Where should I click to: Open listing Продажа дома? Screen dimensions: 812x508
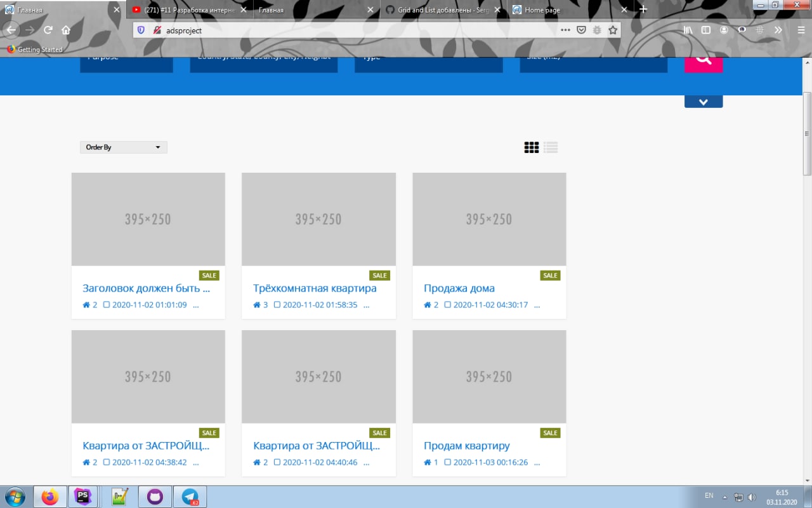tap(459, 288)
